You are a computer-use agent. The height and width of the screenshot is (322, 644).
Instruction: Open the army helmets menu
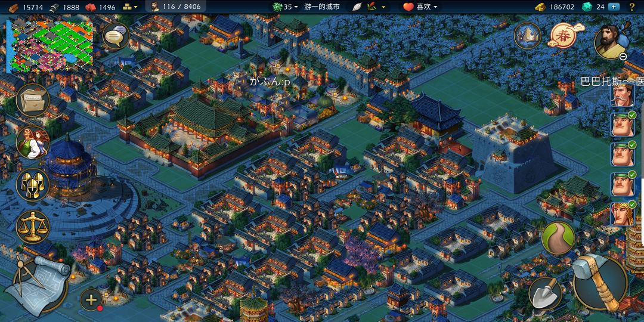click(33, 185)
